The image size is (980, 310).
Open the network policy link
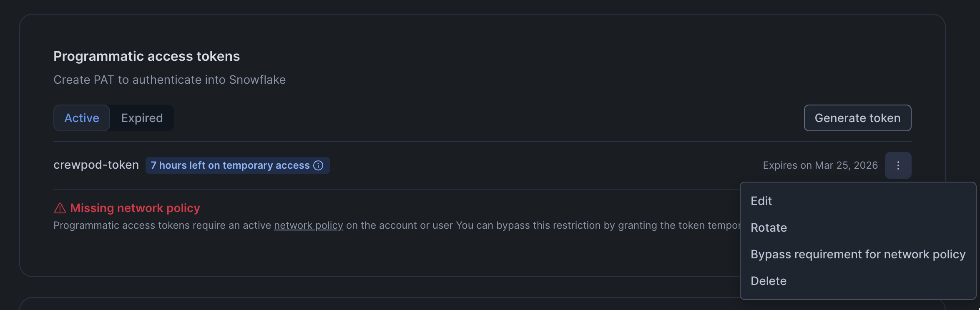click(x=308, y=225)
